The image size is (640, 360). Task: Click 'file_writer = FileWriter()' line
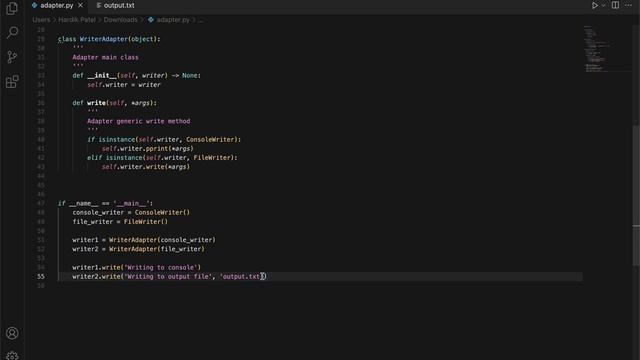pos(120,222)
